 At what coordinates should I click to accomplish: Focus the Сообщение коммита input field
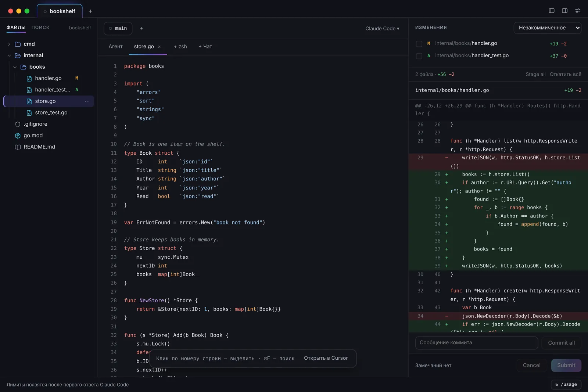tap(477, 343)
